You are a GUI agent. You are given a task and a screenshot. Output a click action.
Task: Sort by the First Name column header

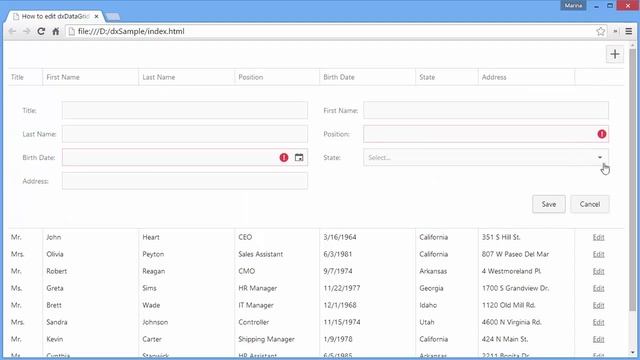click(90, 77)
